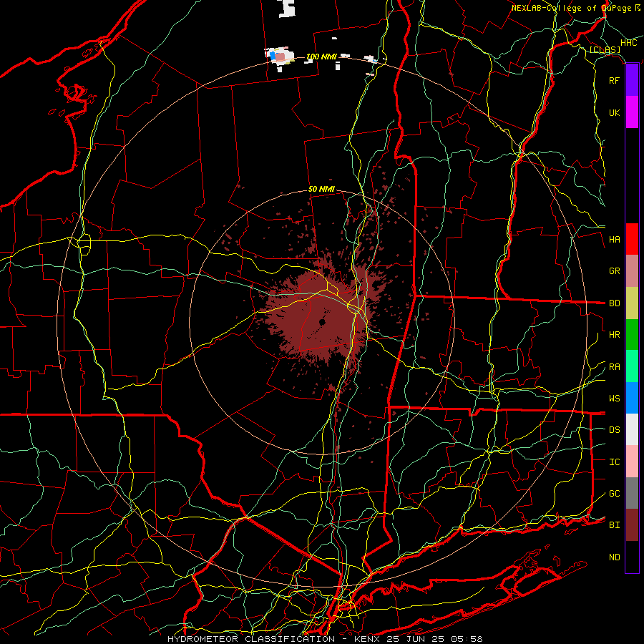
Task: Click the BI brown legend swatch
Action: [x=632, y=525]
